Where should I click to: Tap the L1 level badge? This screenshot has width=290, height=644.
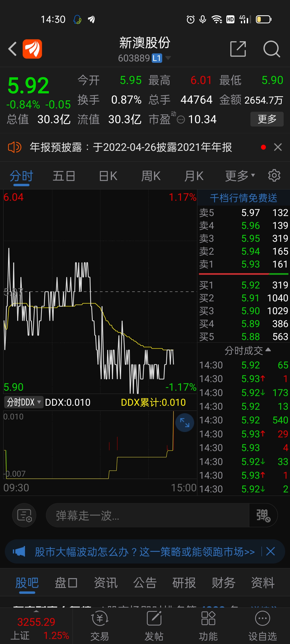pos(157,58)
